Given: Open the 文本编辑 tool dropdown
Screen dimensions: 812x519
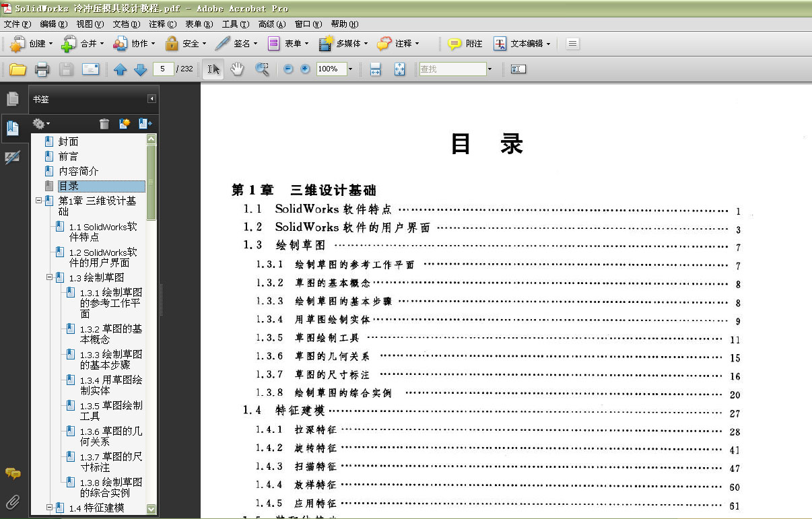Looking at the screenshot, I should tap(522, 44).
